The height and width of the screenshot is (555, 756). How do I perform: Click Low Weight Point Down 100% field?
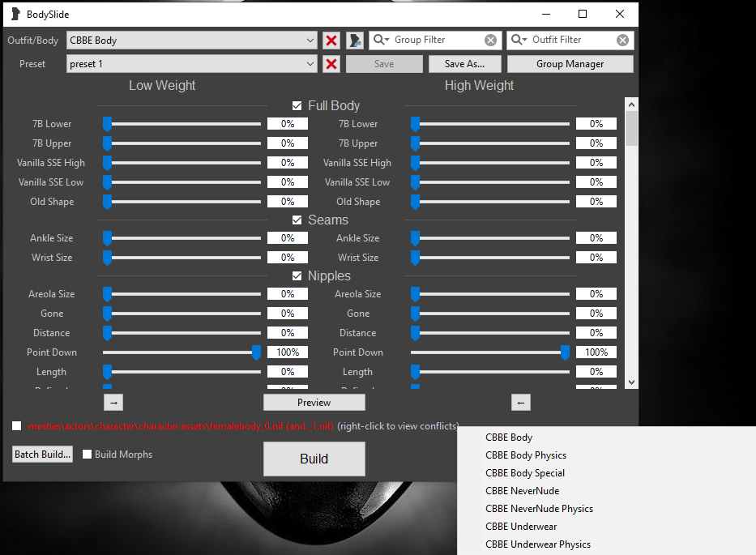click(x=288, y=352)
